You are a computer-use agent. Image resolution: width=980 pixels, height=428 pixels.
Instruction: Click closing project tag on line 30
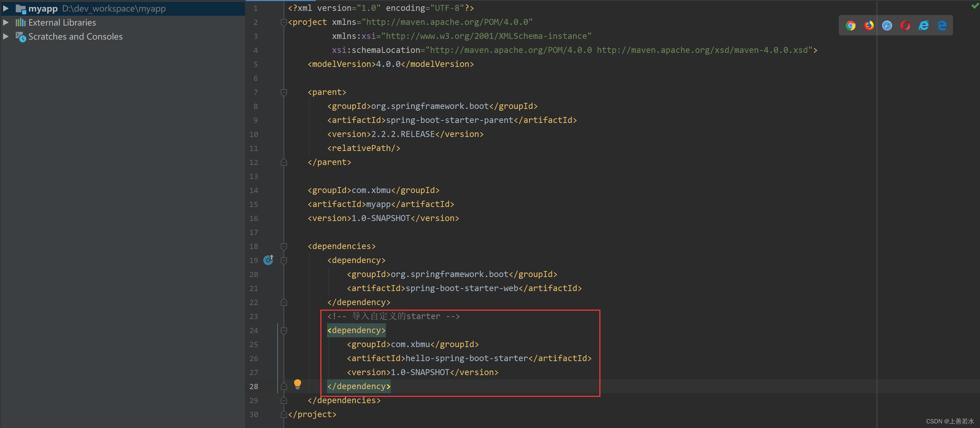click(x=312, y=414)
